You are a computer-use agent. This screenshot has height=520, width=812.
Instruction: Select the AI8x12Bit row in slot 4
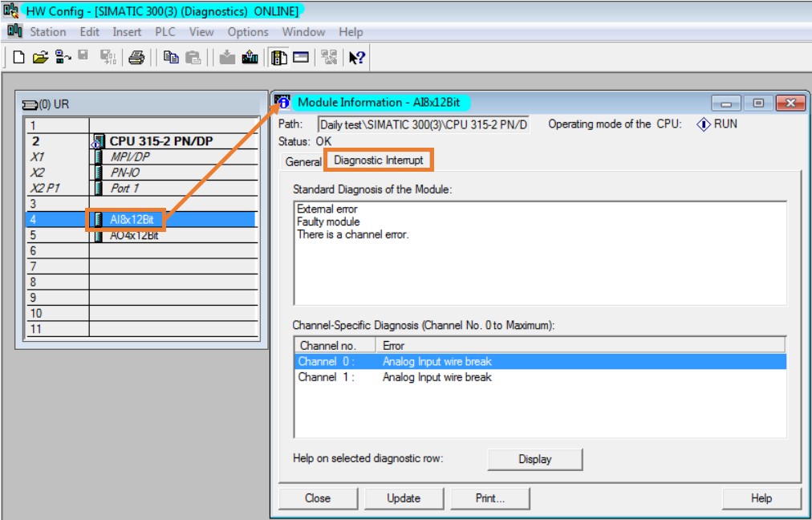click(141, 220)
